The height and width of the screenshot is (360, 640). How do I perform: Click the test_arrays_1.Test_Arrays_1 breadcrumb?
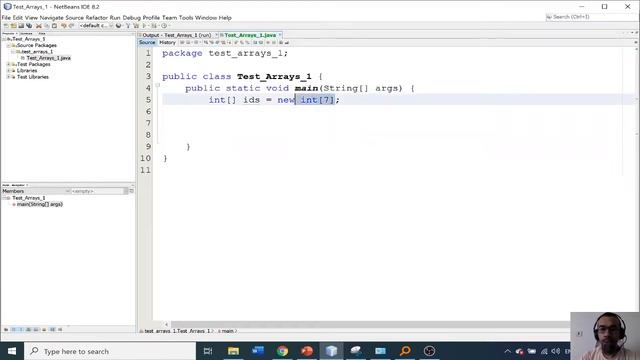click(x=177, y=331)
